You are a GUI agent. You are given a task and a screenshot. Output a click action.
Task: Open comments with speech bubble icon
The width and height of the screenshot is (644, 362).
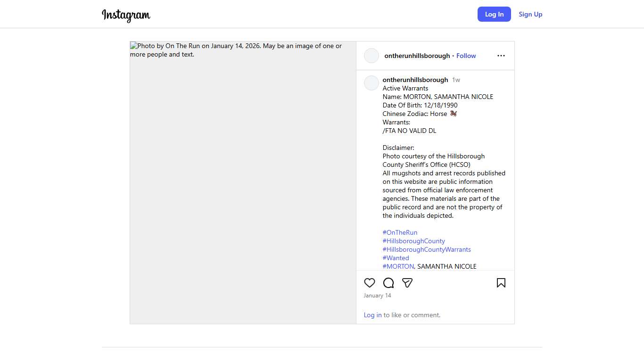pyautogui.click(x=388, y=283)
